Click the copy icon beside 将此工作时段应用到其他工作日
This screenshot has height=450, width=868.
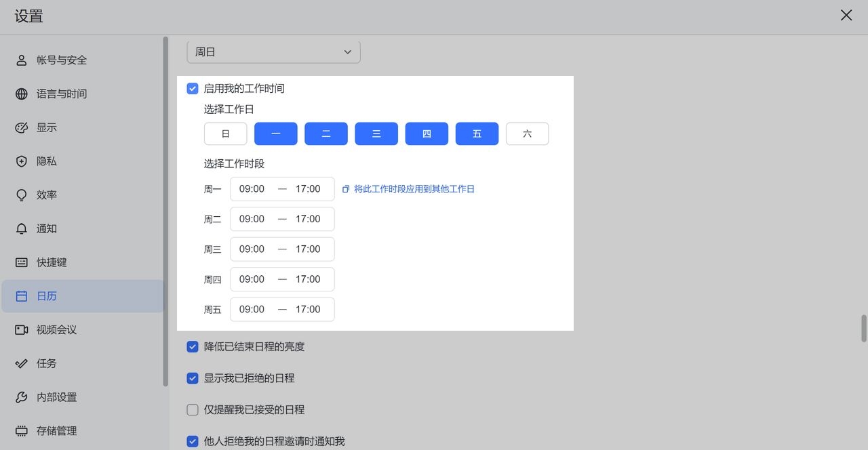[x=346, y=189]
